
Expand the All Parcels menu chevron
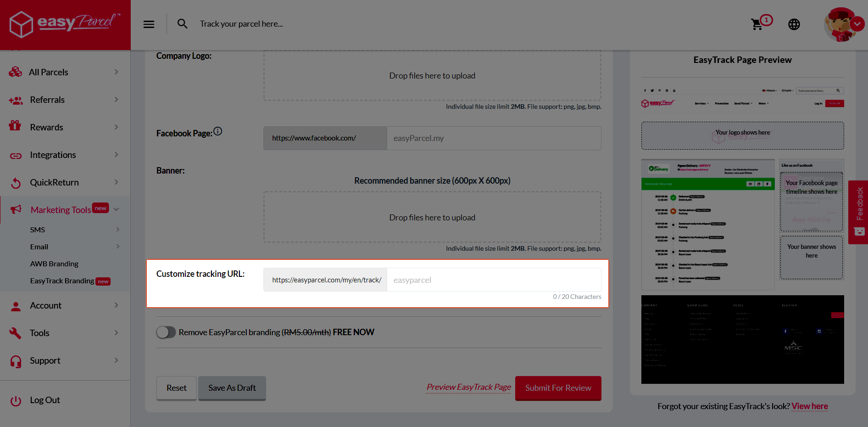point(116,72)
